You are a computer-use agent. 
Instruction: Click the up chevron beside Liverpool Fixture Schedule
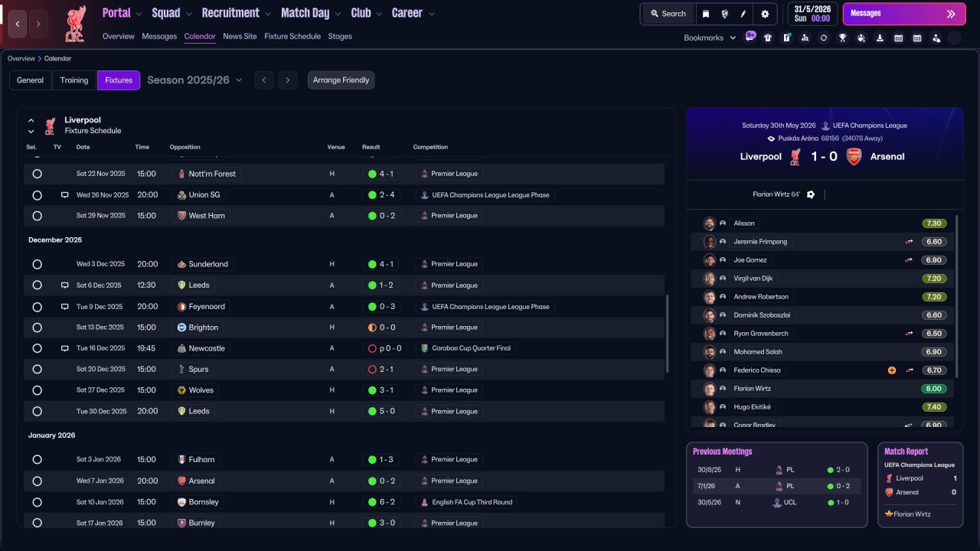31,120
